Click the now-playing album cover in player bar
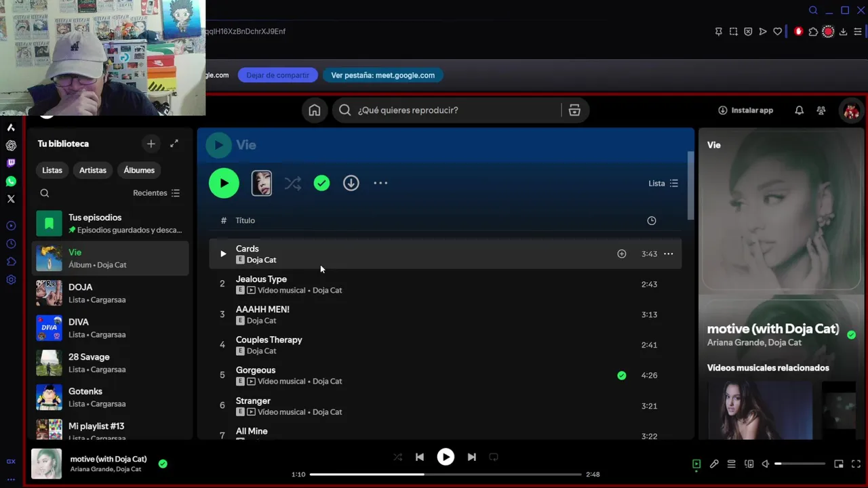The width and height of the screenshot is (868, 488). point(47,464)
